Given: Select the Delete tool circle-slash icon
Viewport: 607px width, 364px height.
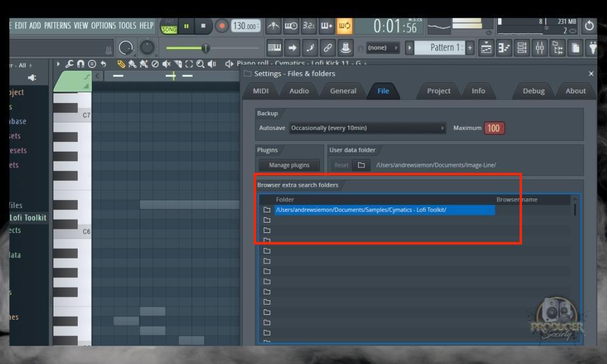Looking at the screenshot, I should [x=155, y=64].
